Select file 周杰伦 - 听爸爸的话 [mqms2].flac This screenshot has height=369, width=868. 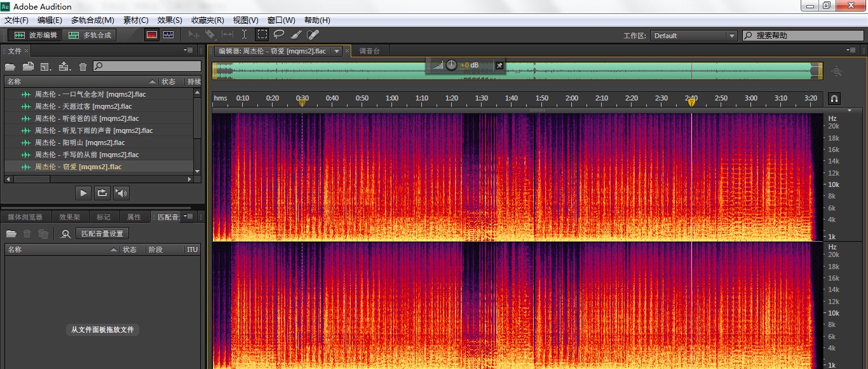[x=99, y=118]
